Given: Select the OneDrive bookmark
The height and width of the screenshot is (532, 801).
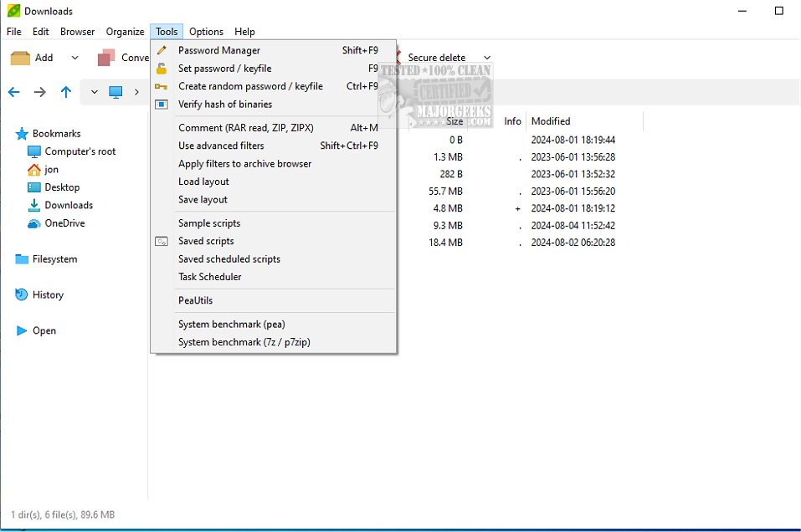Looking at the screenshot, I should click(64, 223).
